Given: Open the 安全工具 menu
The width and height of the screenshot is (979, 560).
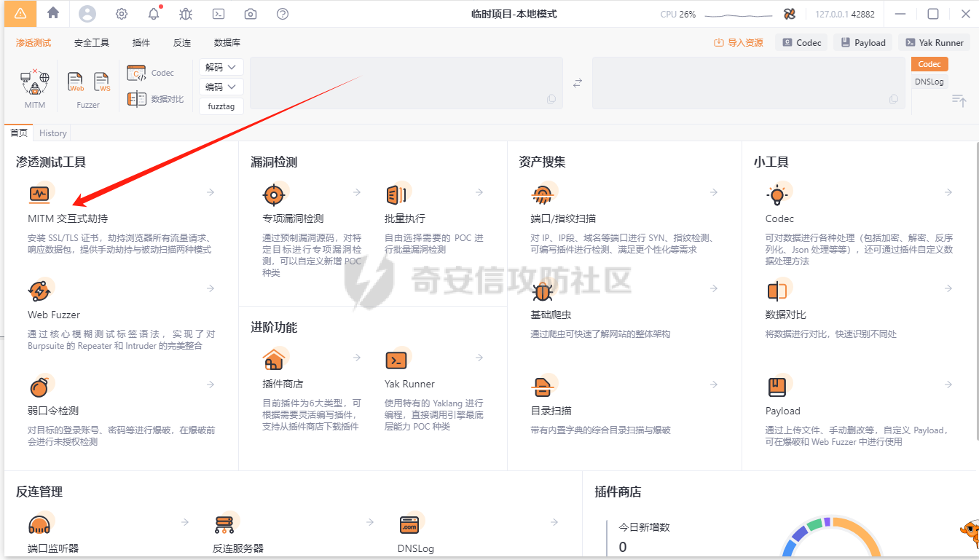Looking at the screenshot, I should pos(92,43).
